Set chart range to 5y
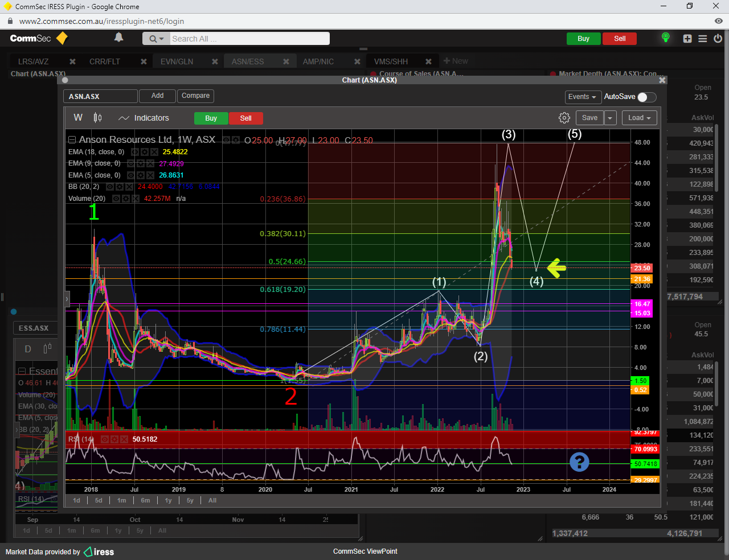Screen dimensions: 729x560 pos(190,500)
